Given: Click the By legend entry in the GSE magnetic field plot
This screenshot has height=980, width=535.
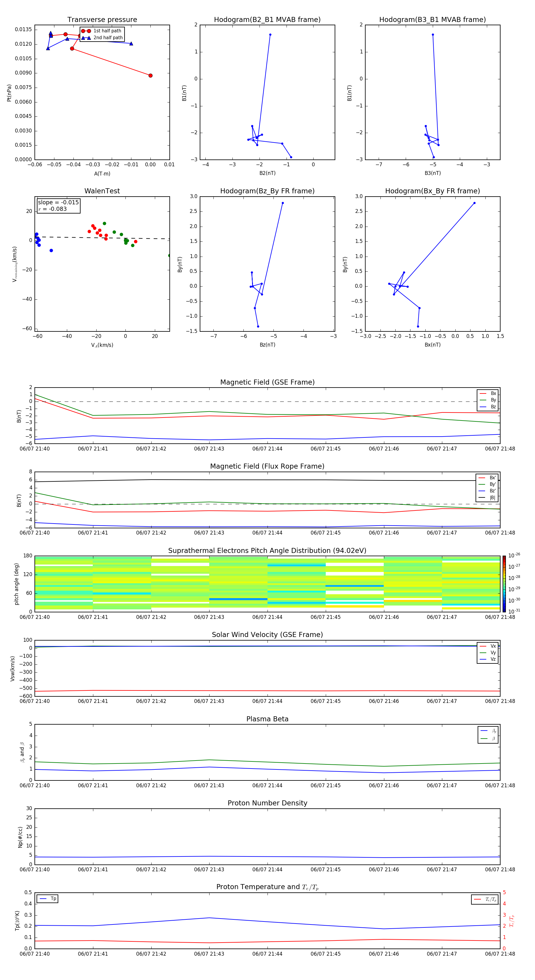Looking at the screenshot, I should point(488,400).
